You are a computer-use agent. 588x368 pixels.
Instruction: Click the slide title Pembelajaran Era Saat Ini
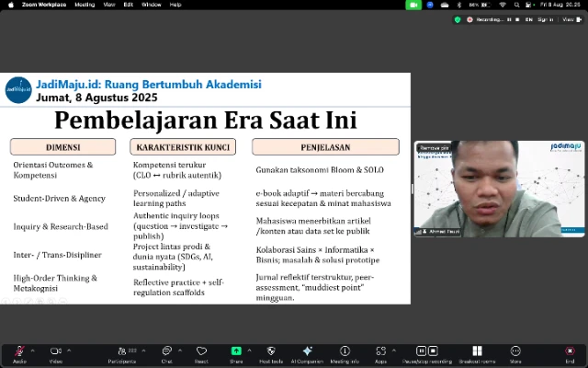pyautogui.click(x=206, y=121)
